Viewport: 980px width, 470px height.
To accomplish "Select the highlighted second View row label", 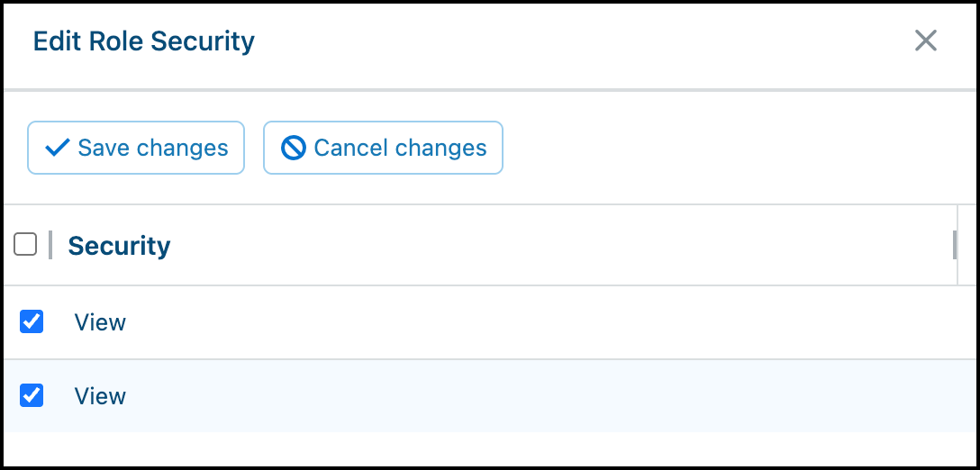I will tap(100, 396).
